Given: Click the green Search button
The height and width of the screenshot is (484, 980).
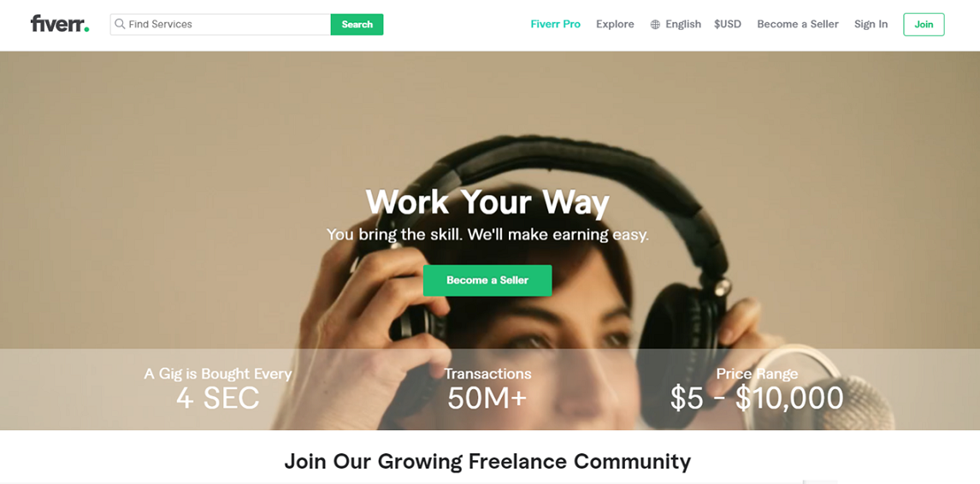Looking at the screenshot, I should [357, 25].
